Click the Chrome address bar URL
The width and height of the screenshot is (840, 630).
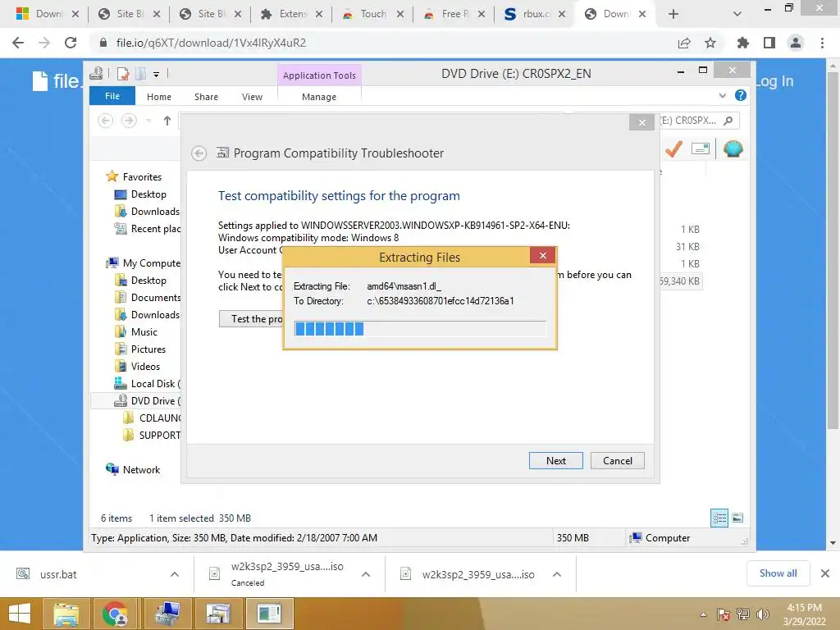[x=211, y=43]
